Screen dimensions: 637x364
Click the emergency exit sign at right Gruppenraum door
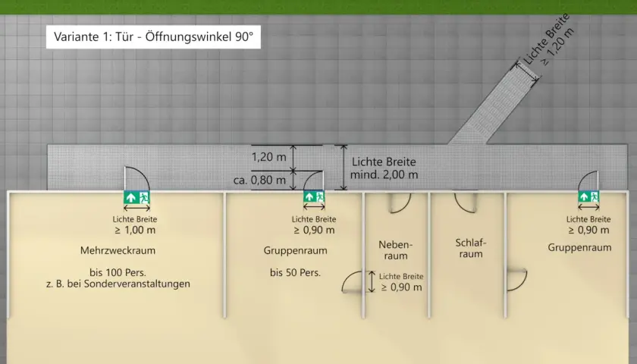click(588, 197)
